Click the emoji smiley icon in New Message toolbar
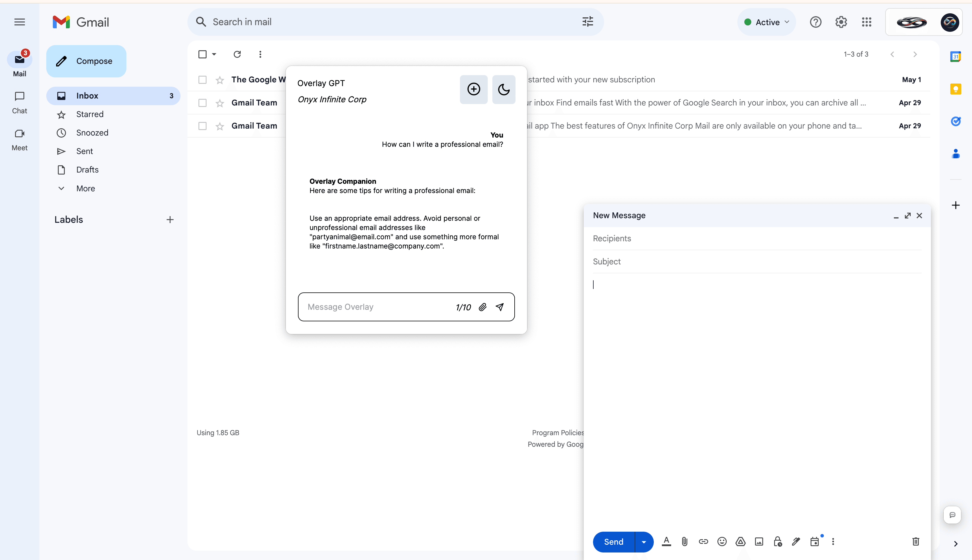972x560 pixels. coord(722,541)
